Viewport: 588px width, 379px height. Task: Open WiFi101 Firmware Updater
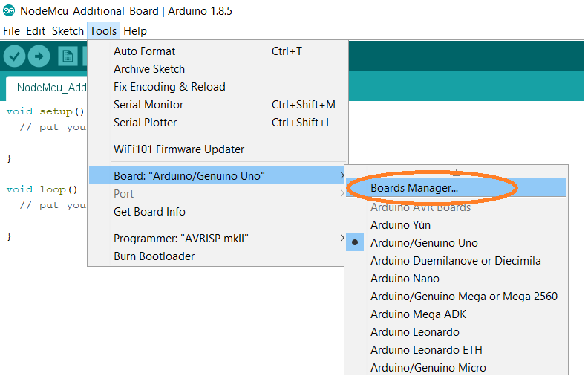click(x=179, y=149)
